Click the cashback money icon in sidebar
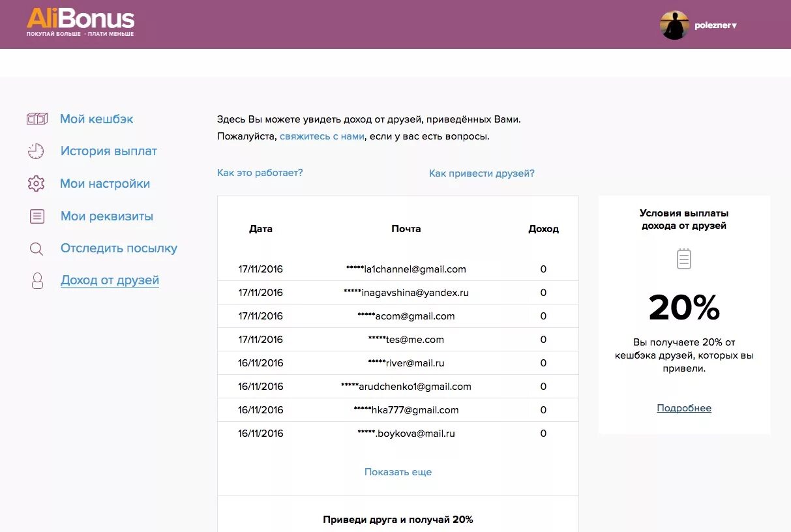791x532 pixels. pyautogui.click(x=37, y=119)
